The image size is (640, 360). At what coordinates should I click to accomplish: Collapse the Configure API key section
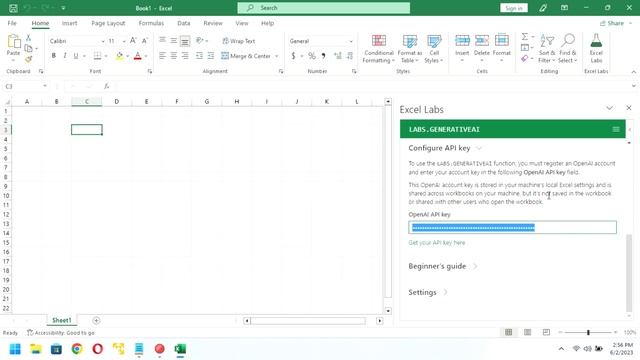click(x=445, y=148)
